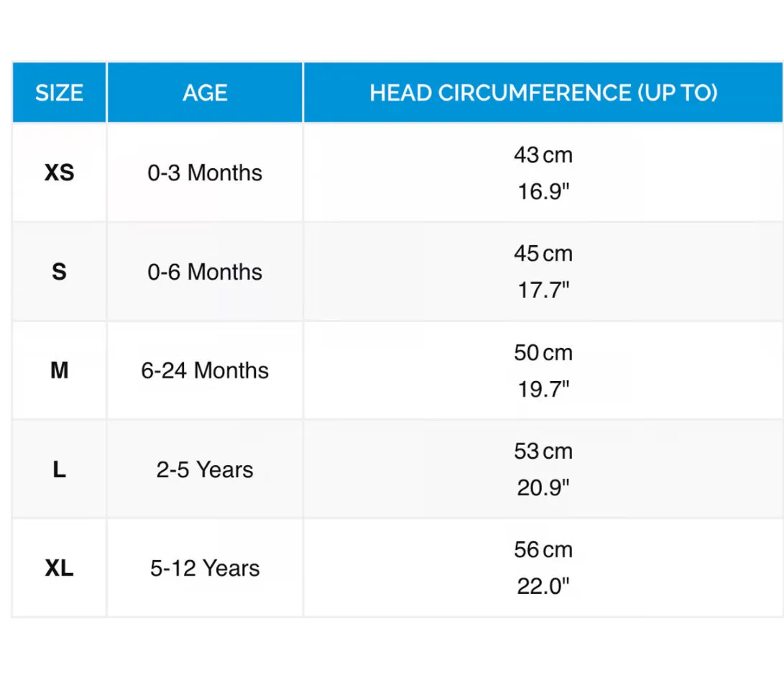Screen dimensions: 784x688
Task: Click the 0-6 Months age cell
Action: 205,272
